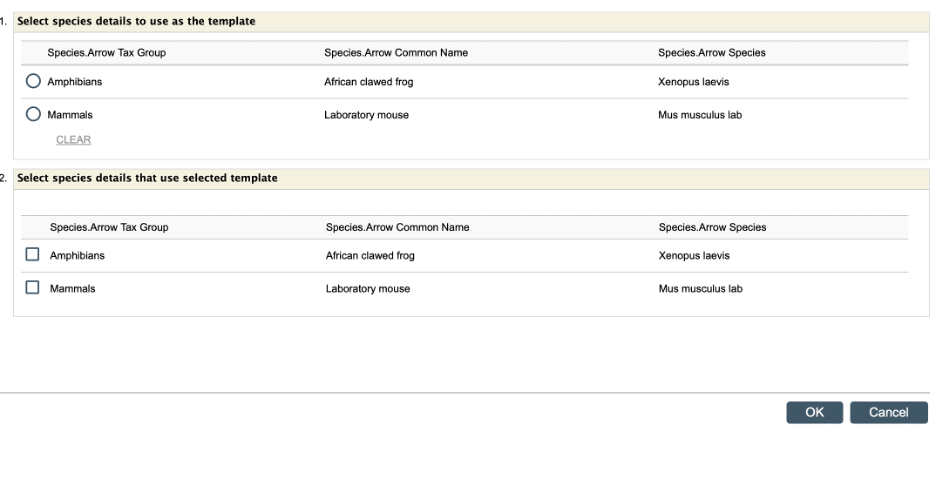This screenshot has width=936, height=480.
Task: Click the CLEAR link
Action: [x=74, y=140]
